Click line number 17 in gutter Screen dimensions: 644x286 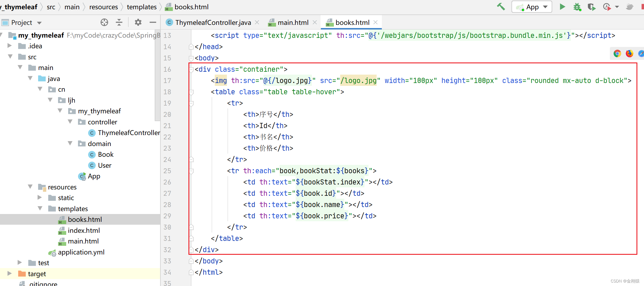point(167,81)
